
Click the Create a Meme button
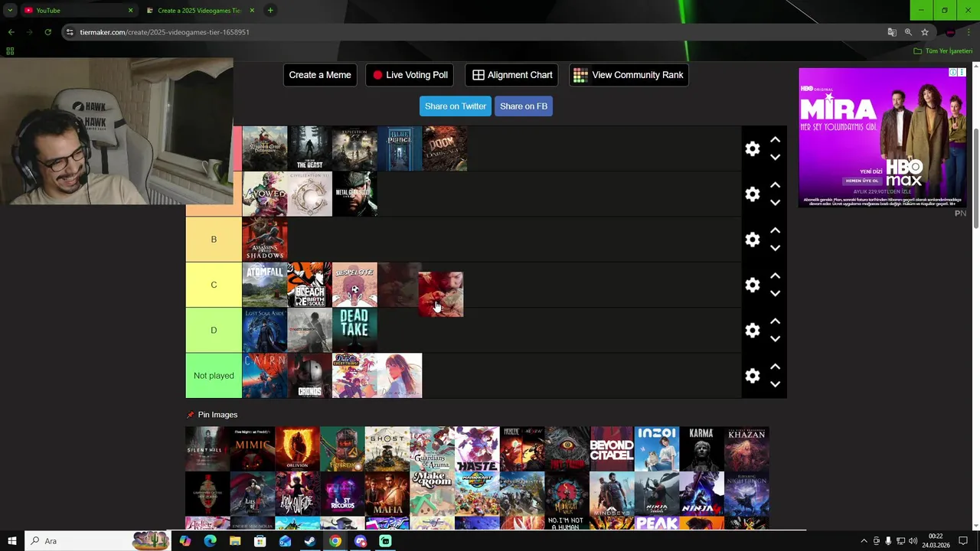tap(320, 75)
